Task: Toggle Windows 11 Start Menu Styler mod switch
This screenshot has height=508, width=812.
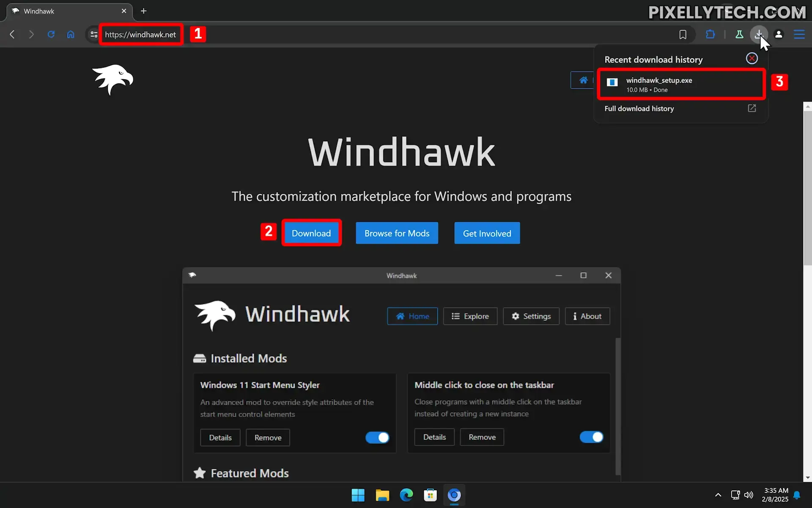Action: (377, 437)
